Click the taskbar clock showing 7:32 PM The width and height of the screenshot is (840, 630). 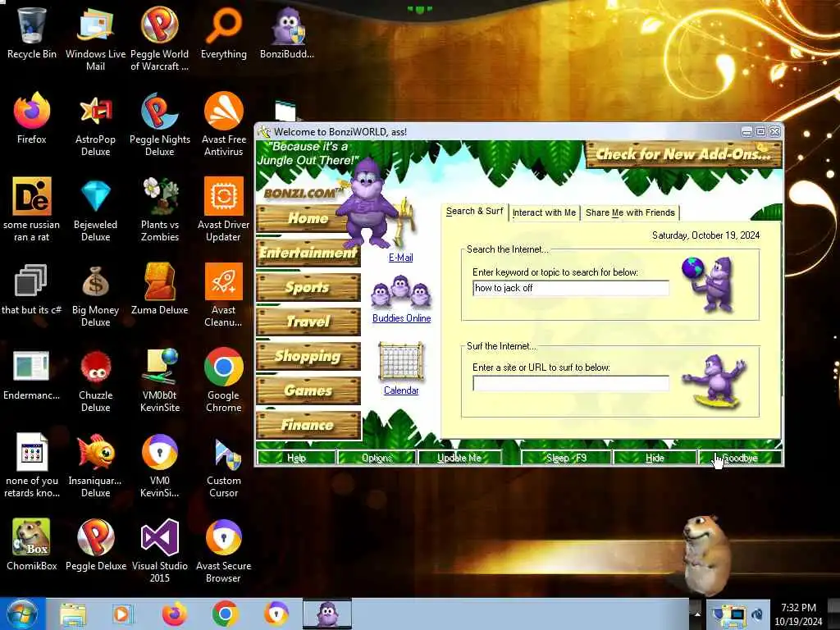798,614
